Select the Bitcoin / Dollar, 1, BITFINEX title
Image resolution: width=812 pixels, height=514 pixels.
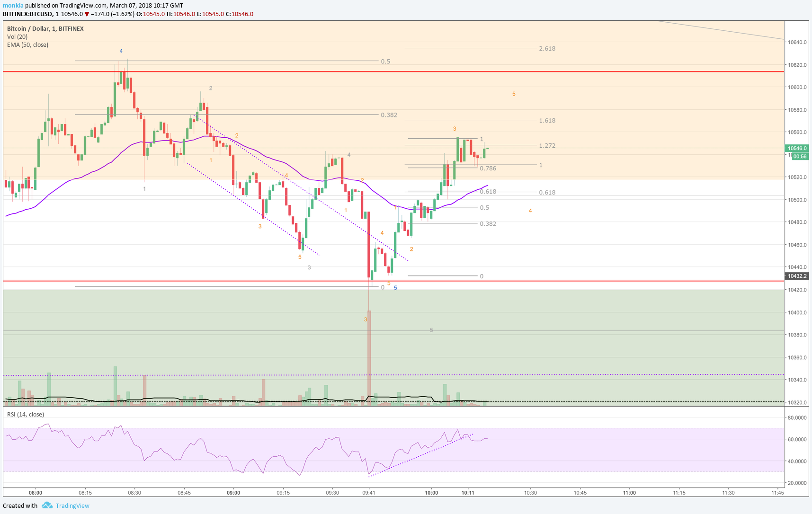point(45,28)
